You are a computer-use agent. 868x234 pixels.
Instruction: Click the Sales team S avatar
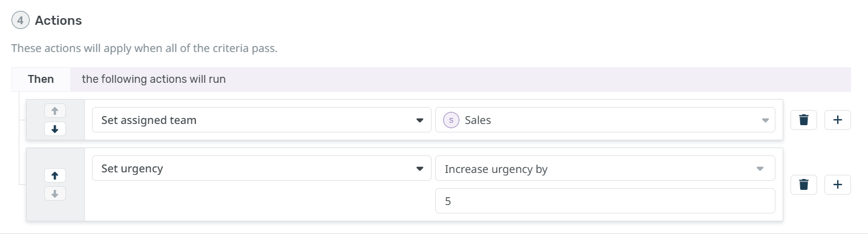(x=452, y=120)
